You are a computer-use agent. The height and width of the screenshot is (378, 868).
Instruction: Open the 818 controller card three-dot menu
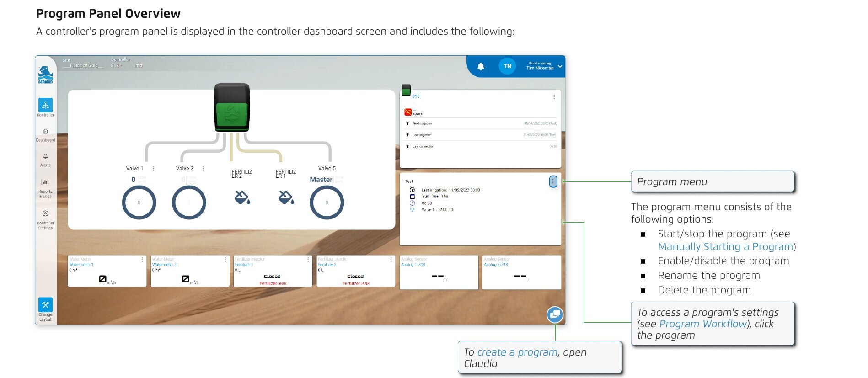554,97
